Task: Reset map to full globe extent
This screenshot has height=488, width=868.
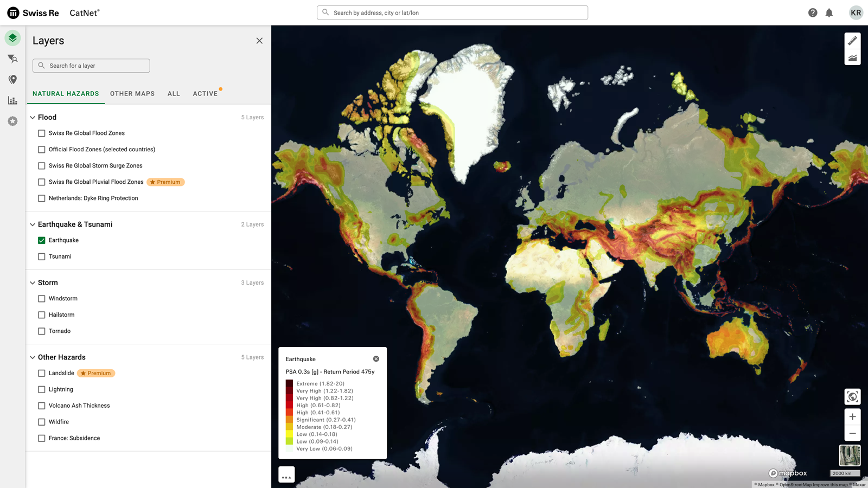Action: click(x=852, y=397)
